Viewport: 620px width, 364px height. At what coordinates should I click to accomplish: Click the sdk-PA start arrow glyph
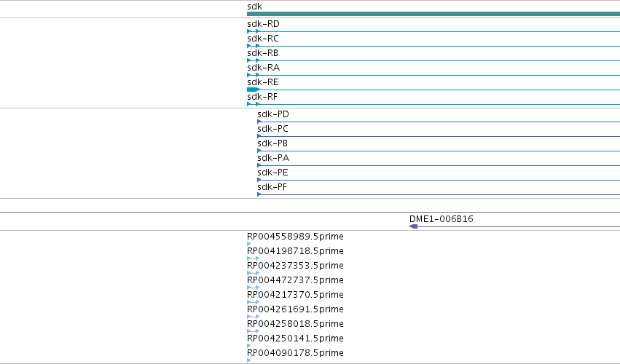259,165
